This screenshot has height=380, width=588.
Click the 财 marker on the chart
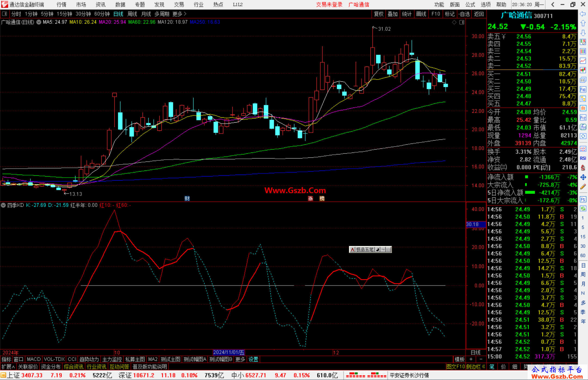187,199
